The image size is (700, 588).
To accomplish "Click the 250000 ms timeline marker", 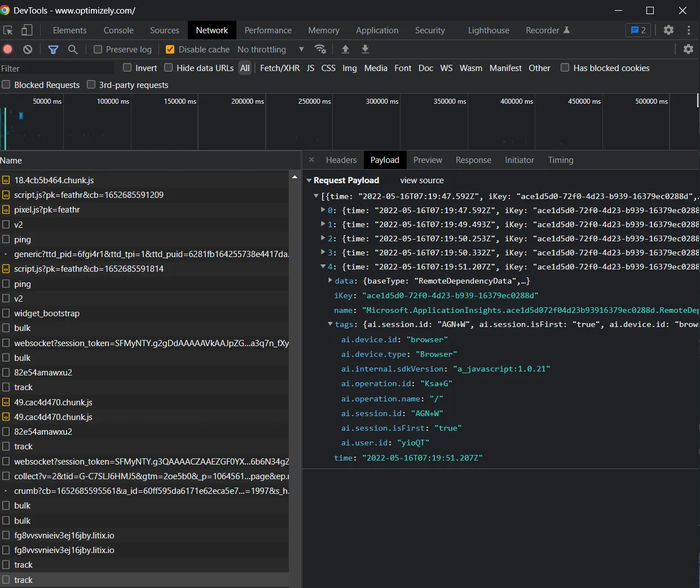I will point(314,101).
